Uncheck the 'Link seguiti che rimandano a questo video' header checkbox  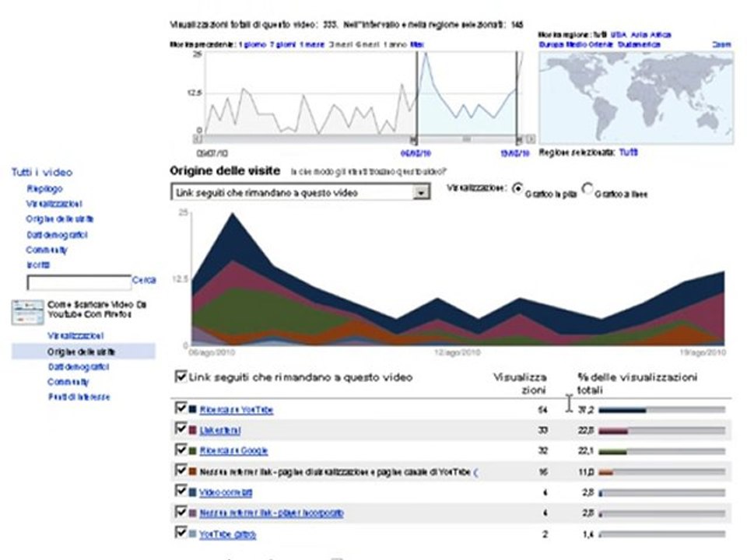[x=181, y=376]
